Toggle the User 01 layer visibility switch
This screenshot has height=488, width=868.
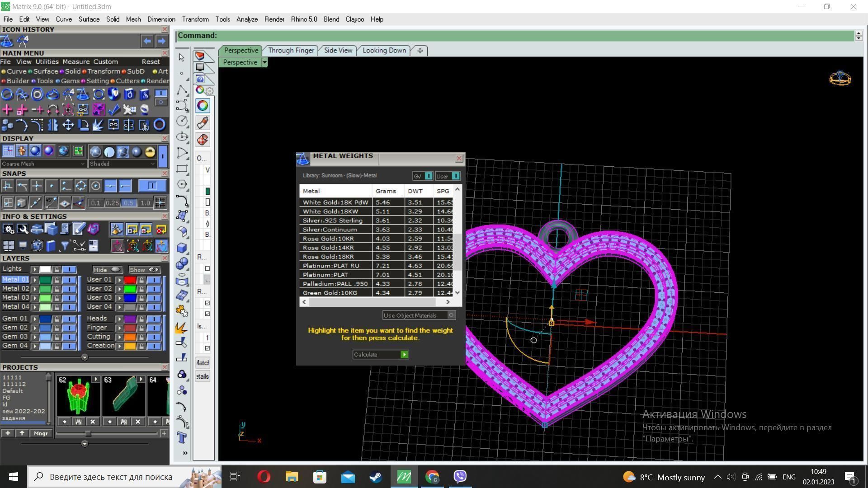click(x=154, y=280)
